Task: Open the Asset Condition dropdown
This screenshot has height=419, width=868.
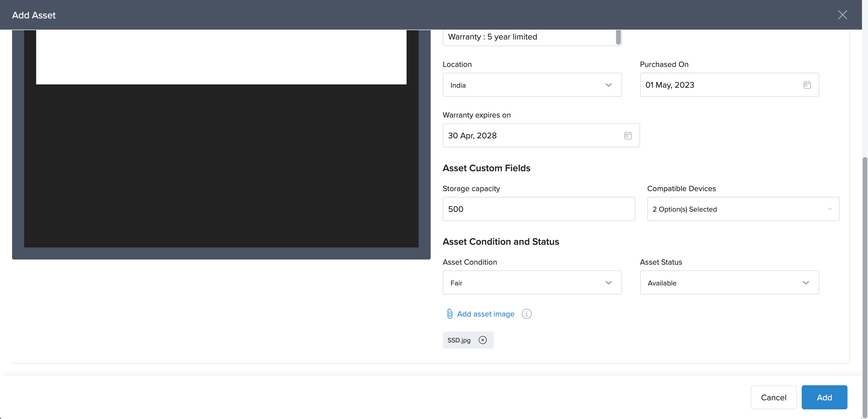Action: tap(532, 282)
